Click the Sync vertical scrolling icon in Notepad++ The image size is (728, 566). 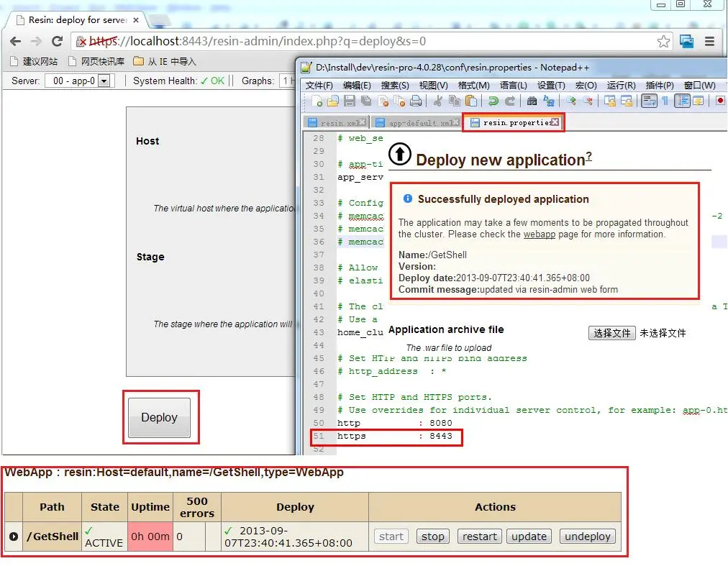pos(610,101)
